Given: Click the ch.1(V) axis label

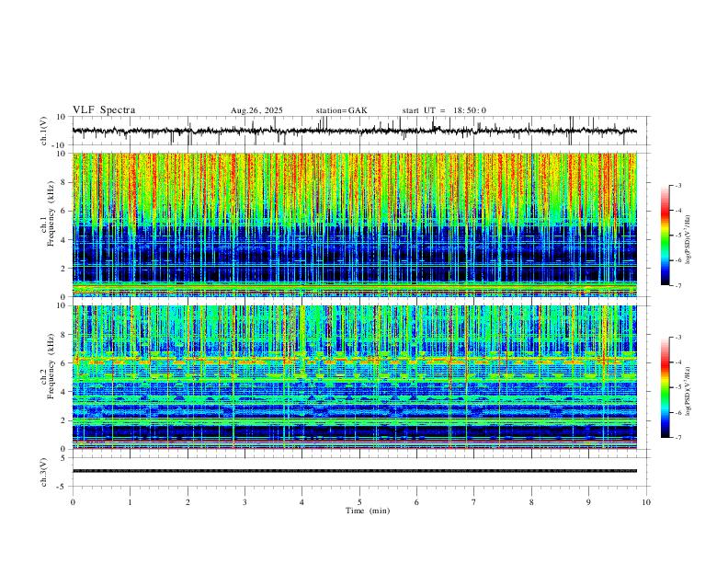Looking at the screenshot, I should [x=44, y=131].
